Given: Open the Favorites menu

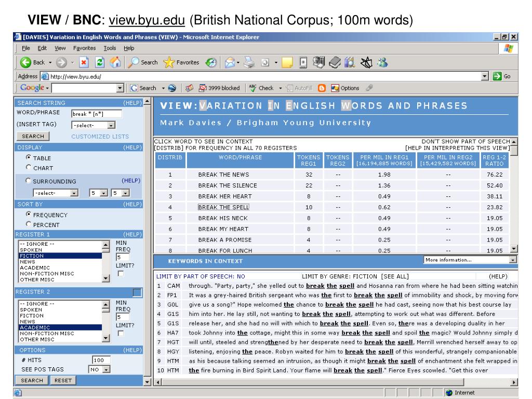Looking at the screenshot, I should point(85,48).
